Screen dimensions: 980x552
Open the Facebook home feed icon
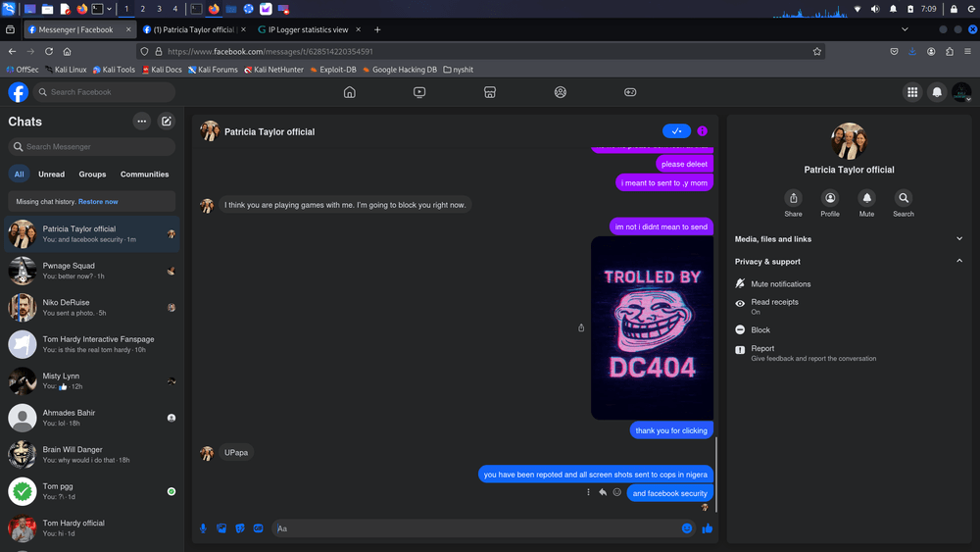[x=350, y=92]
